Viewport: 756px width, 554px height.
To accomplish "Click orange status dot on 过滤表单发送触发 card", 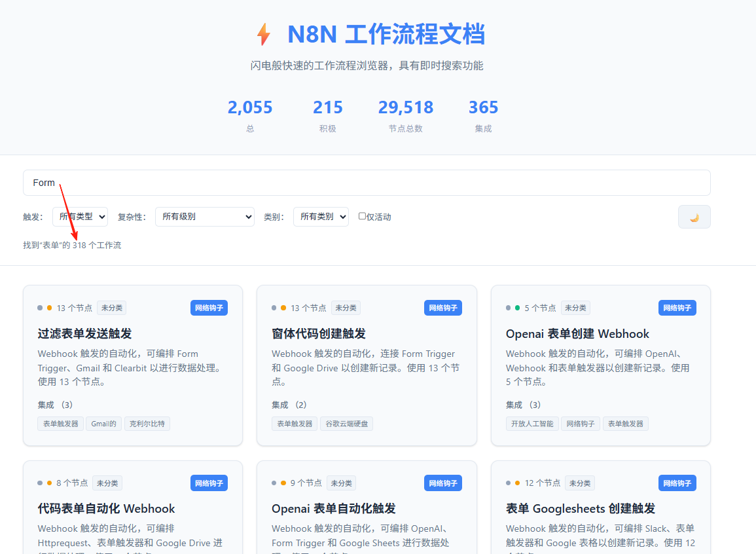I will [x=49, y=308].
